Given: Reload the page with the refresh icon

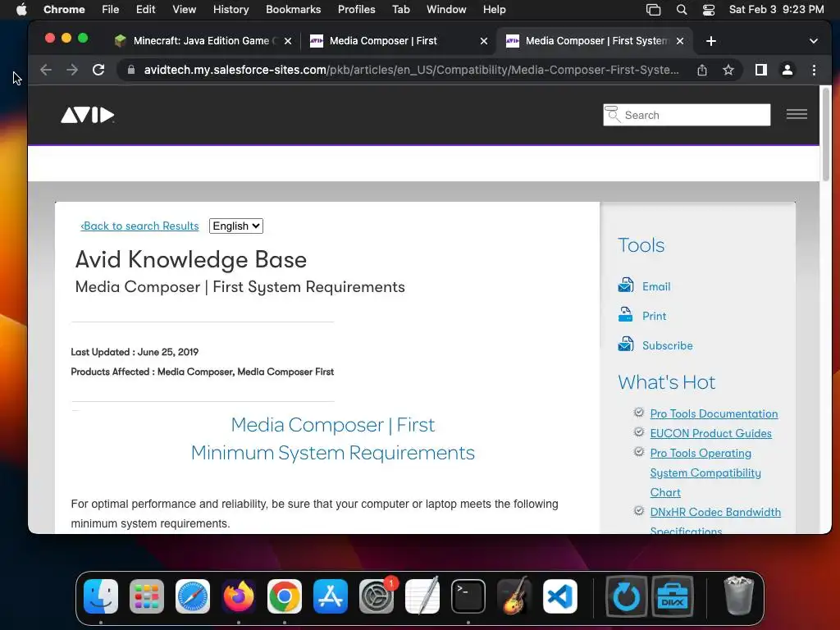Looking at the screenshot, I should point(98,70).
